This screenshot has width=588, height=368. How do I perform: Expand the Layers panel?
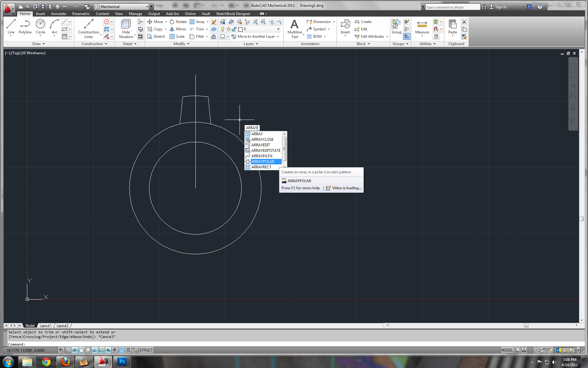pyautogui.click(x=251, y=44)
